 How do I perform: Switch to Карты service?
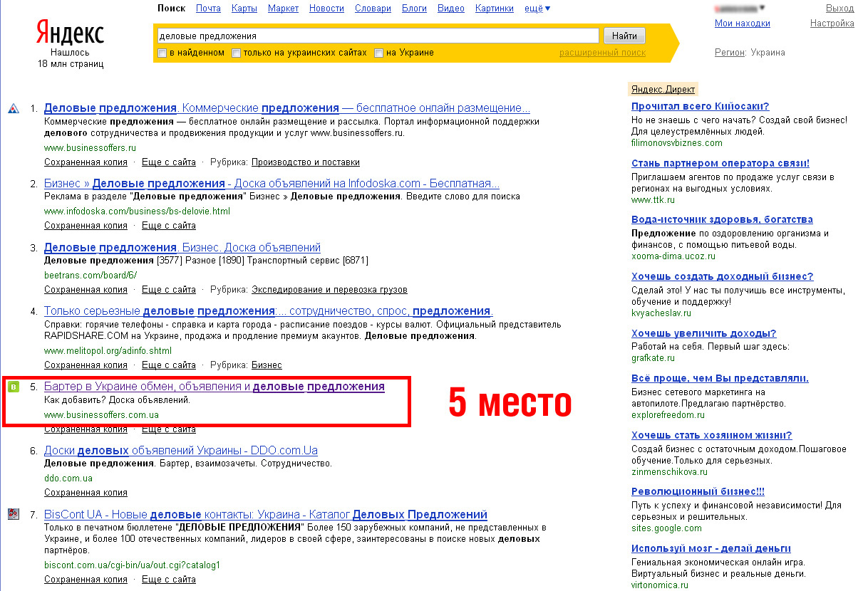click(244, 9)
